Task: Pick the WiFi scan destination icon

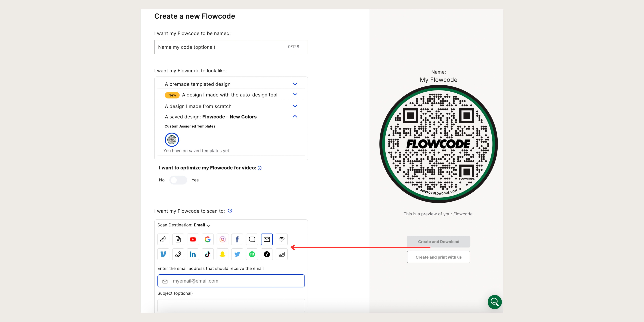Action: tap(282, 239)
